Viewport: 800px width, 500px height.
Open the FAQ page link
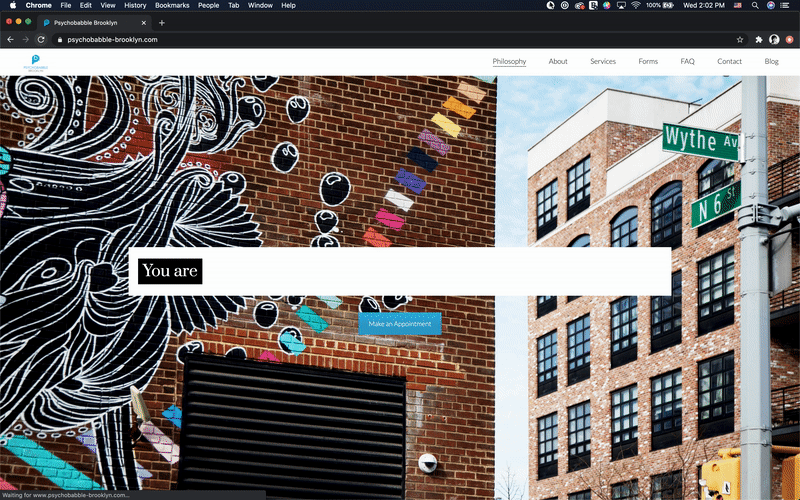click(687, 61)
